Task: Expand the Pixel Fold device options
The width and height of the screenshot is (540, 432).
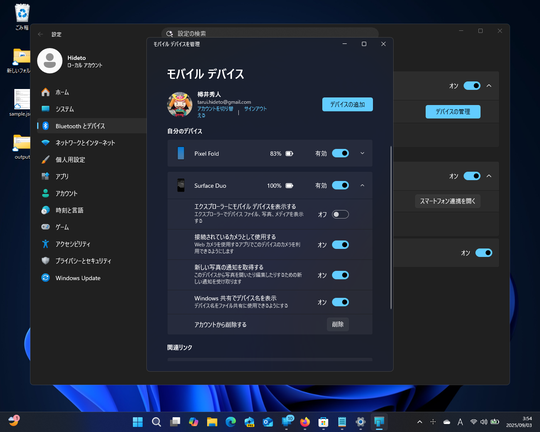Action: [362, 153]
